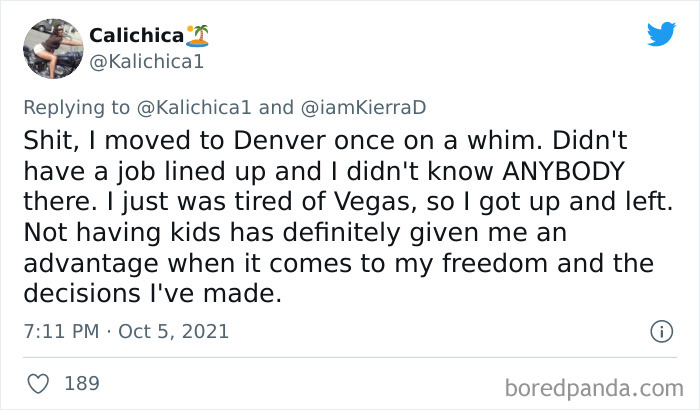700x410 pixels.
Task: Open the circled info icon
Action: 660,331
